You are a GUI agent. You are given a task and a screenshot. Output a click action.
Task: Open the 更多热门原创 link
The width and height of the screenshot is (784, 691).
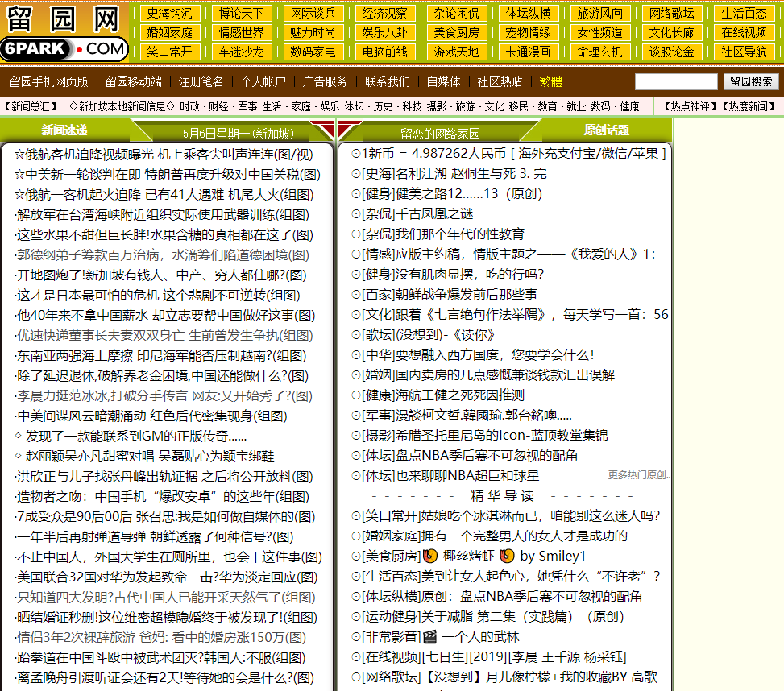[638, 475]
